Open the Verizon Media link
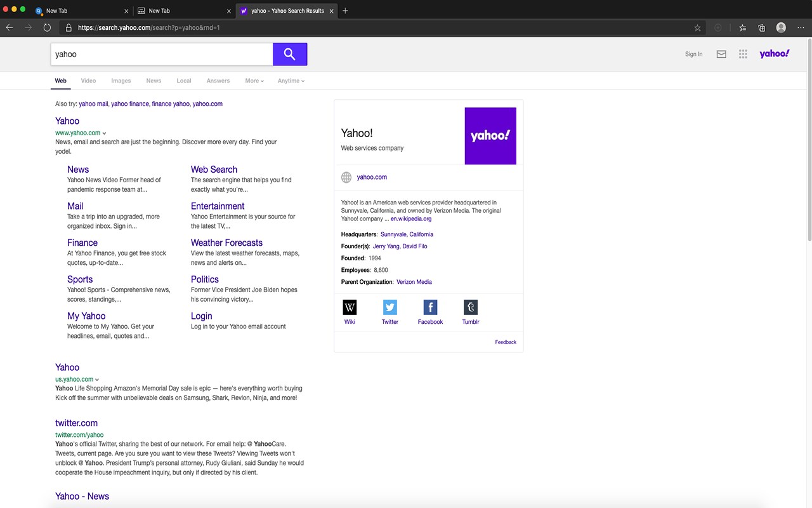812x508 pixels. [x=414, y=282]
